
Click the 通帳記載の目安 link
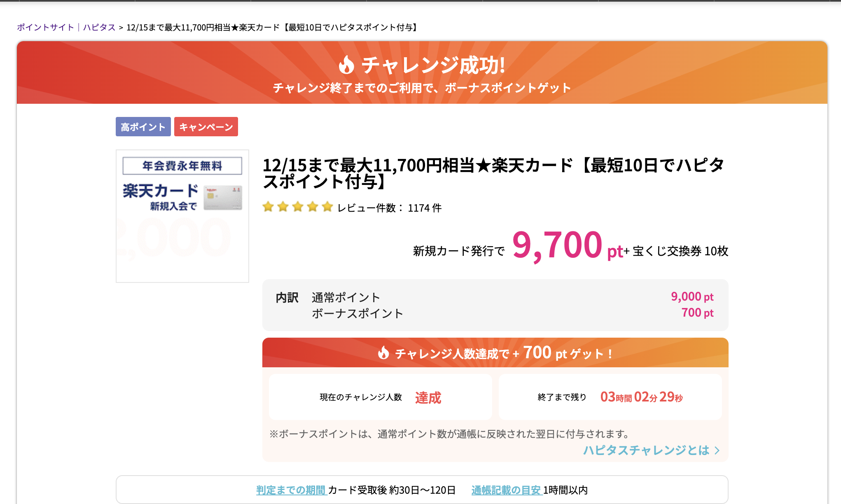(x=506, y=490)
